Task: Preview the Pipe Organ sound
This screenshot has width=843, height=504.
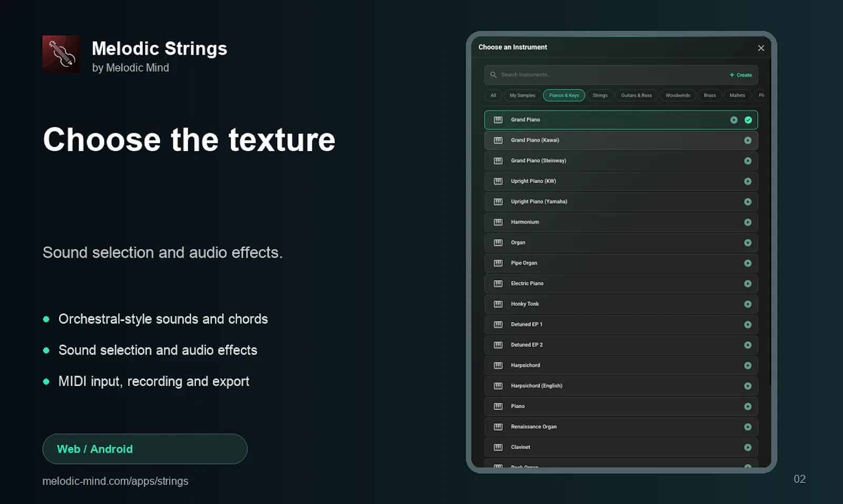Action: coord(748,263)
